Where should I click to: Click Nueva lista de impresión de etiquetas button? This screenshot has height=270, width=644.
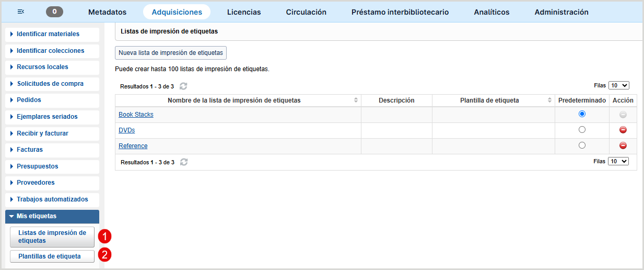point(171,53)
